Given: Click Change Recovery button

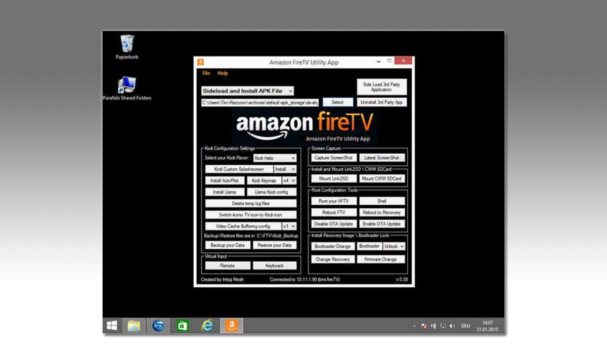Looking at the screenshot, I should [333, 259].
